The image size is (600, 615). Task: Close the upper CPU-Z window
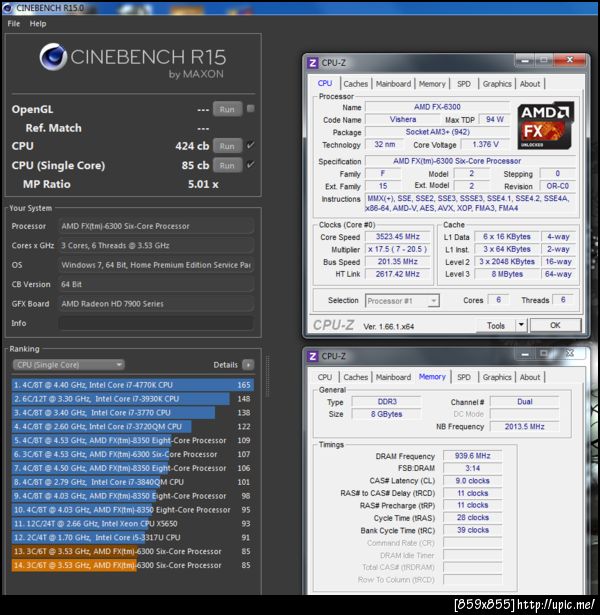coord(569,60)
